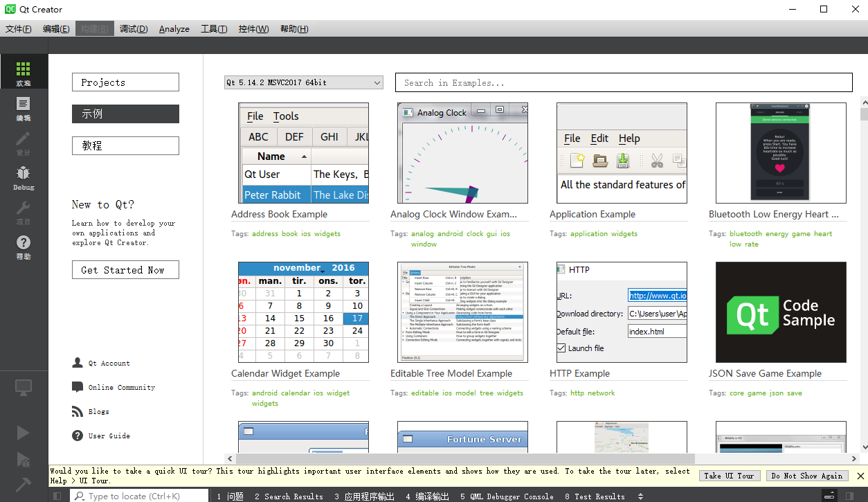Open Debug mode in sidebar
The width and height of the screenshot is (868, 502).
click(x=24, y=178)
